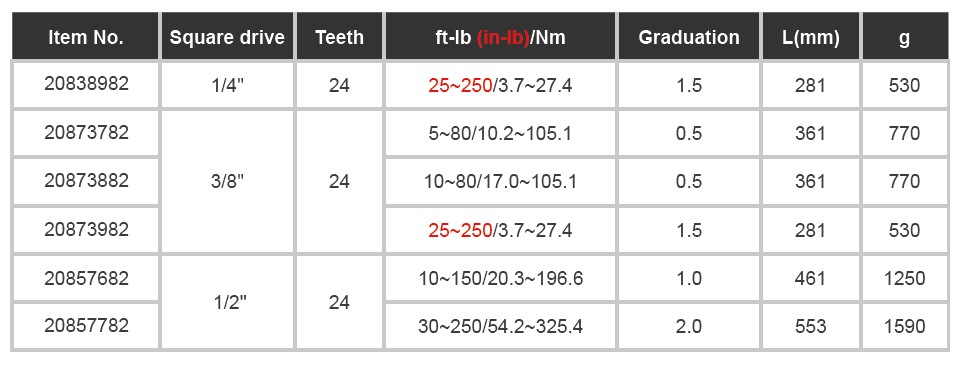Click the g weight column header
This screenshot has height=370, width=963.
905,37
